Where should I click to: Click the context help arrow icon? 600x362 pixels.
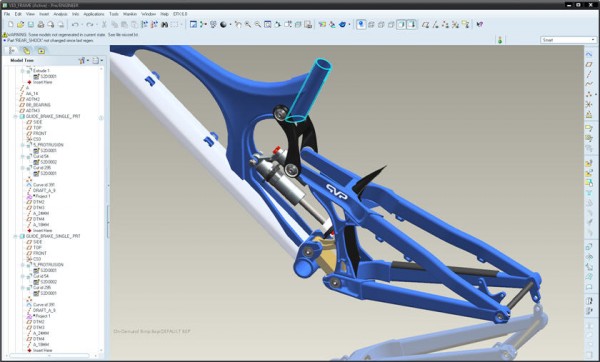click(x=480, y=24)
